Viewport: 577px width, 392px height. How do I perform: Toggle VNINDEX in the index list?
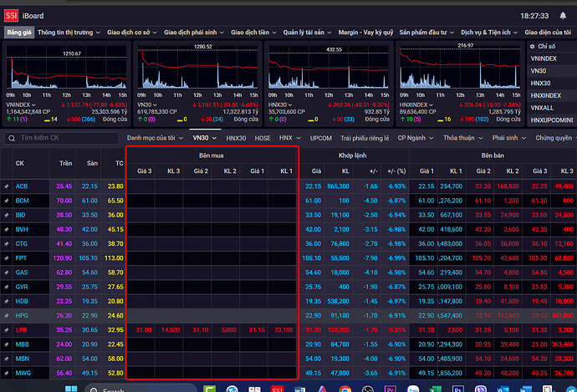[546, 59]
